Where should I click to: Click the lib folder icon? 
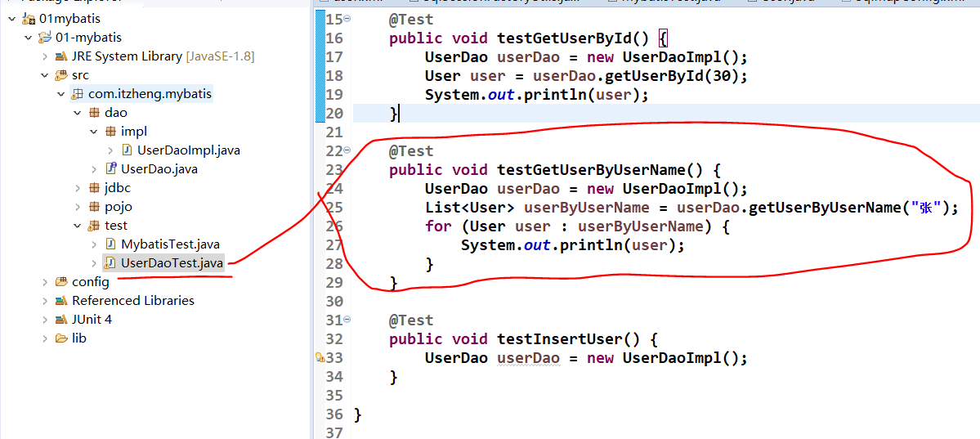(x=61, y=338)
